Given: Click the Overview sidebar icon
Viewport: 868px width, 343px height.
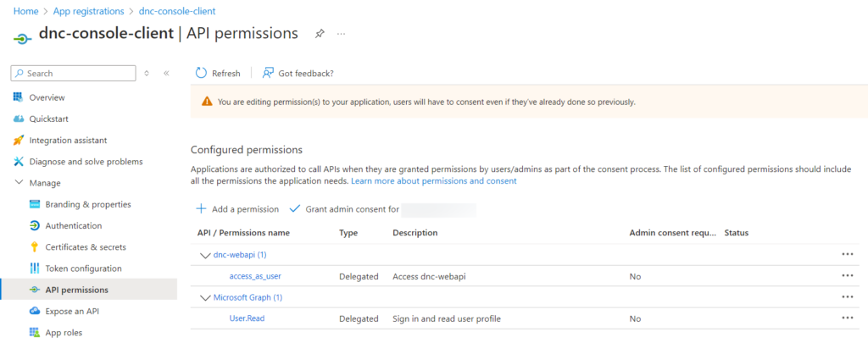Looking at the screenshot, I should (19, 97).
